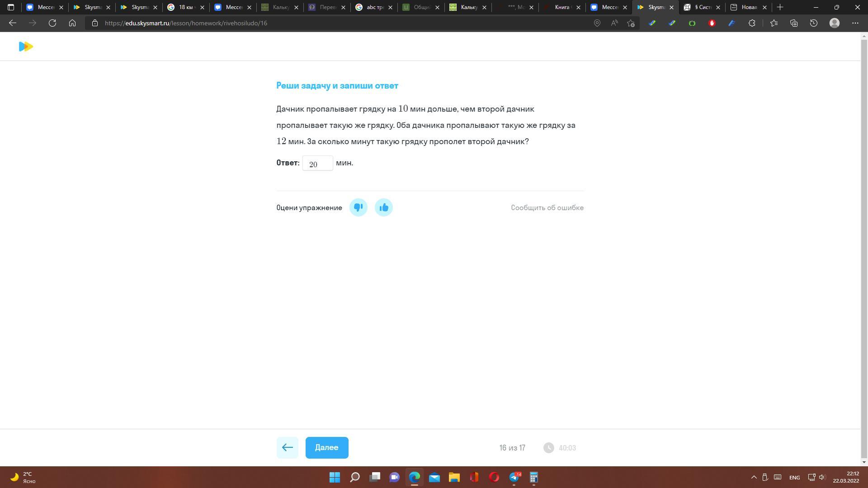Go to previous exercise with arrow button
Image resolution: width=868 pixels, height=488 pixels.
click(x=287, y=448)
